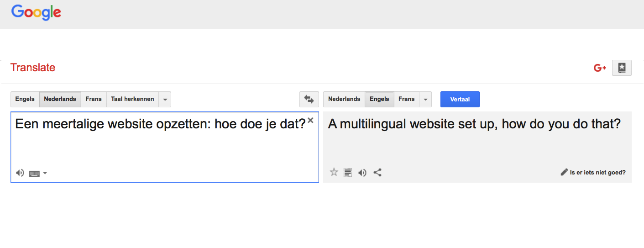Share the translated text
The image size is (644, 248).
(377, 172)
